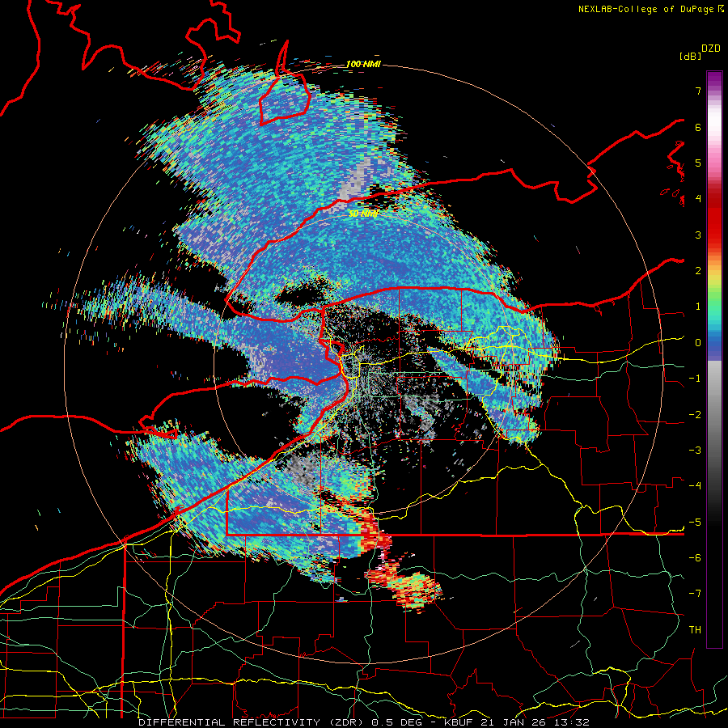Viewport: 728px width, 728px height.
Task: Click the "-2" value on color scale
Action: [x=695, y=415]
